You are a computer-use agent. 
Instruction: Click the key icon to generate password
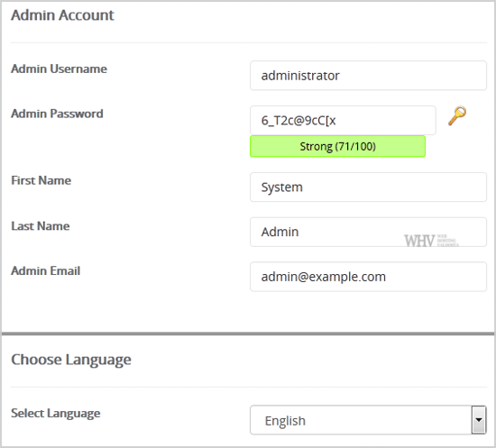point(457,116)
